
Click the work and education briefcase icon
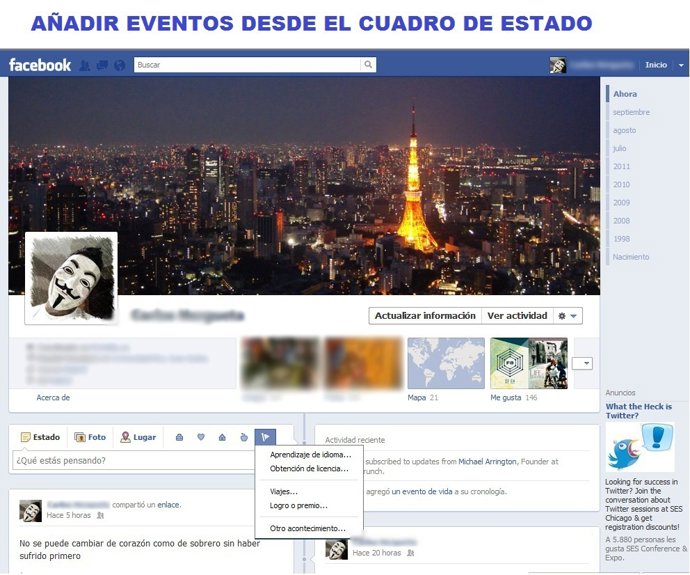179,437
